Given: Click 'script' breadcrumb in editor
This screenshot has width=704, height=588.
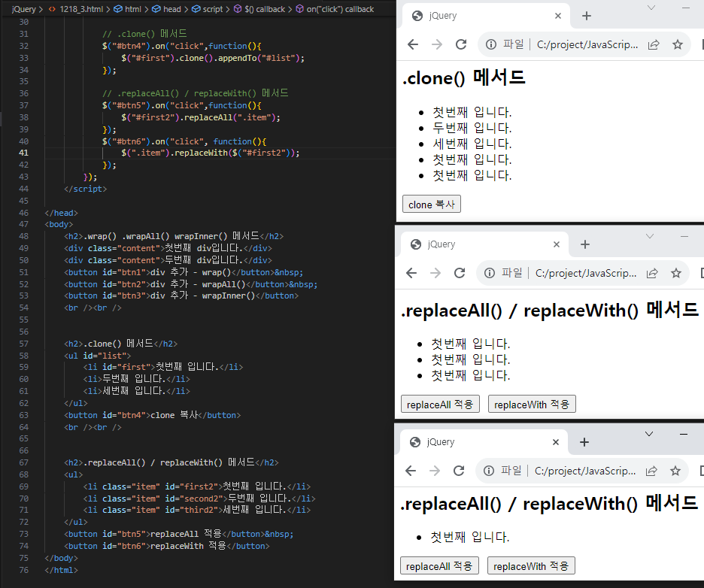Looking at the screenshot, I should 212,9.
